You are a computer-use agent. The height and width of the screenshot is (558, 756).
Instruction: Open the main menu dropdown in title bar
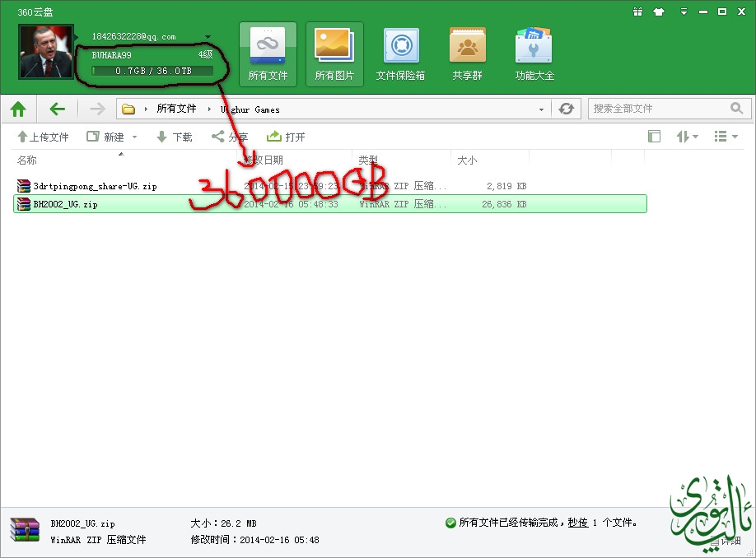684,12
